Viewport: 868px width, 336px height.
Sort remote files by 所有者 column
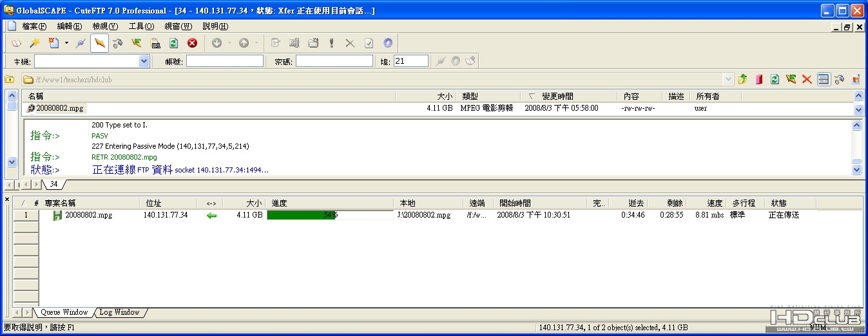point(715,96)
